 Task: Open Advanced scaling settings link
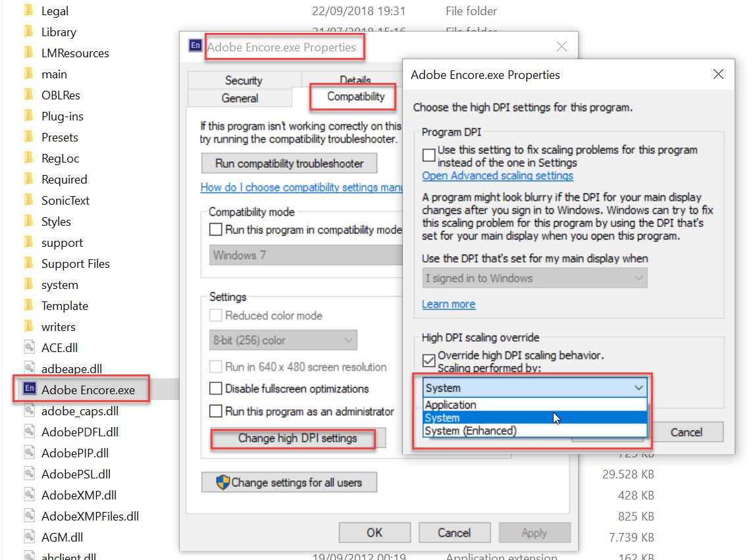497,176
